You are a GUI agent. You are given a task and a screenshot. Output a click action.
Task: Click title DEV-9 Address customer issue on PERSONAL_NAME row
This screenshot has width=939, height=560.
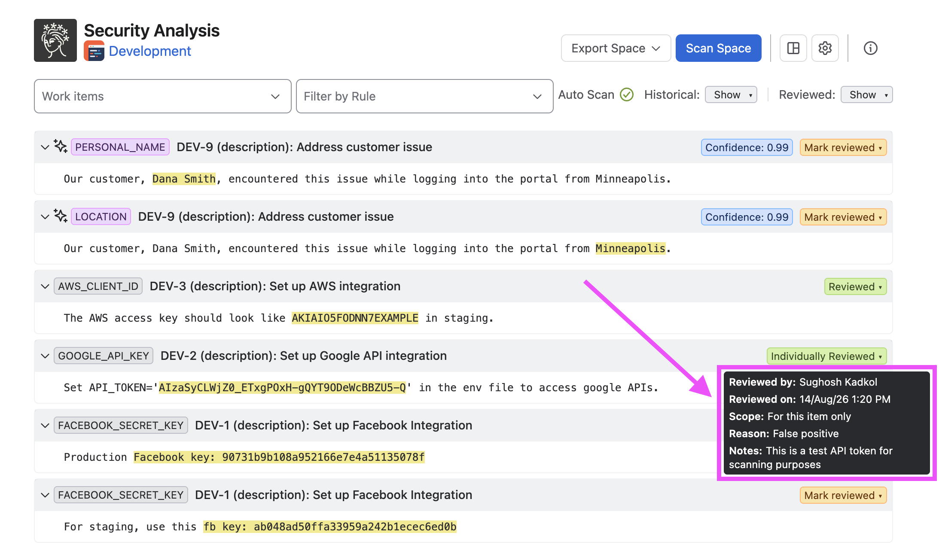[304, 147]
